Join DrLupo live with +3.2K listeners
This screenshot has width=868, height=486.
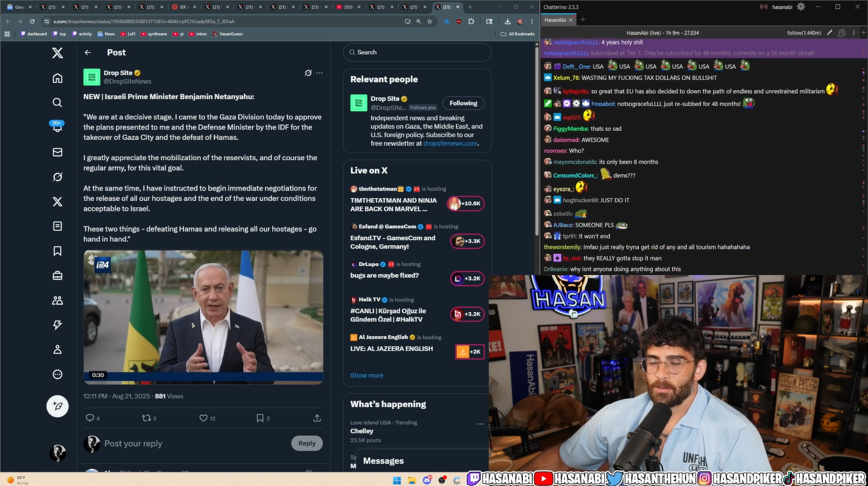[468, 278]
